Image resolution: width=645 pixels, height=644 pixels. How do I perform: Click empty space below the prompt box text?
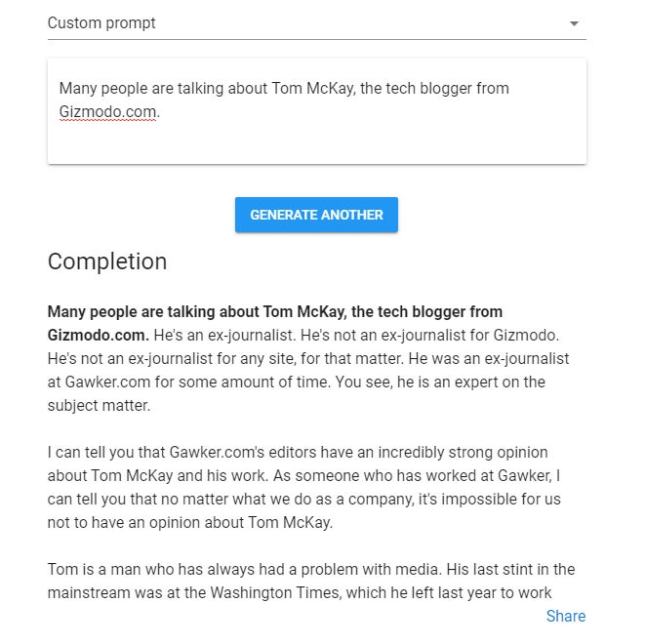coord(316,142)
